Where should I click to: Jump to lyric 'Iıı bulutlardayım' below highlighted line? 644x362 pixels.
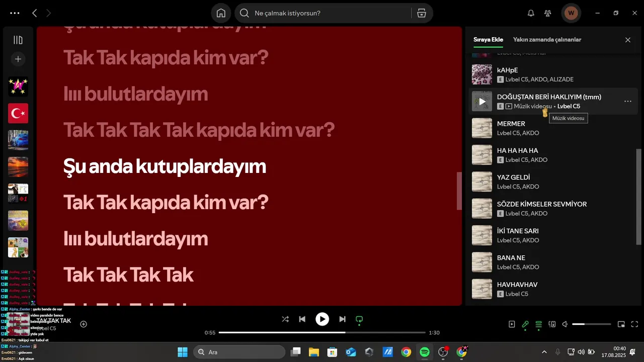tap(135, 238)
